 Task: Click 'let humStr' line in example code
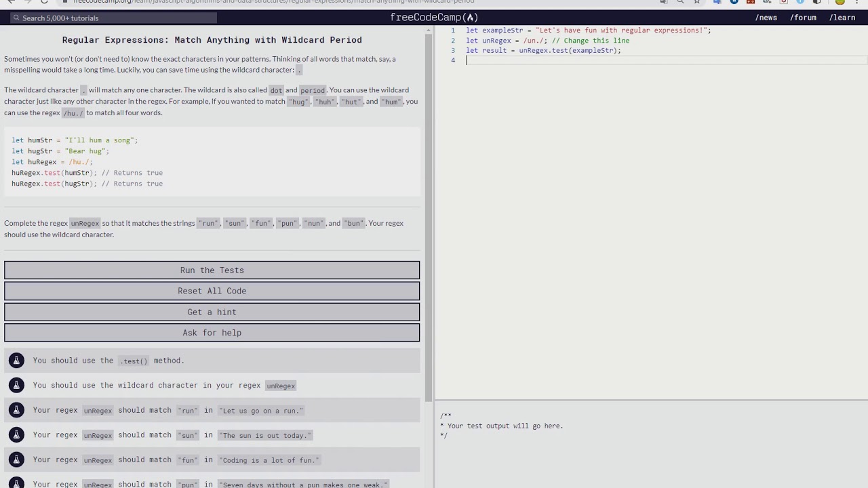(x=75, y=140)
